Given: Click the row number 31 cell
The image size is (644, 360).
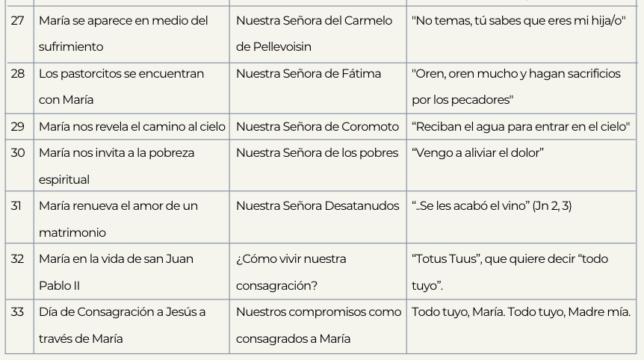Looking at the screenshot, I should point(16,206).
